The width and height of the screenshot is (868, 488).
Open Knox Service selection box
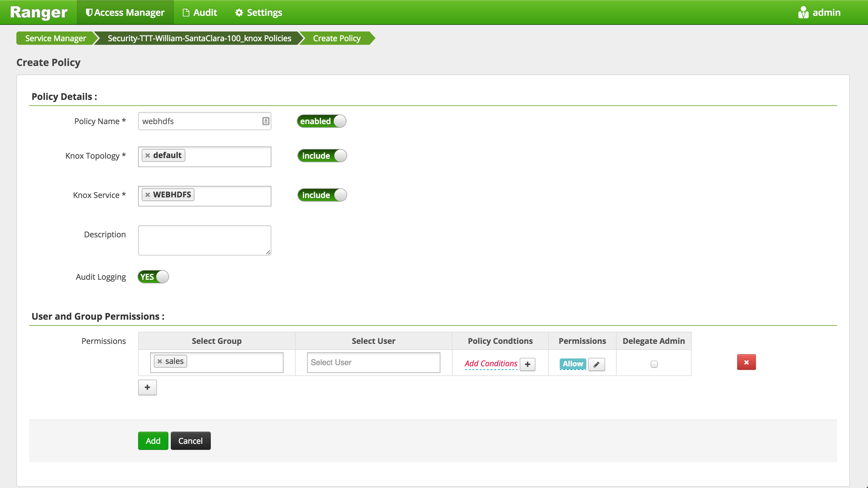[233, 196]
